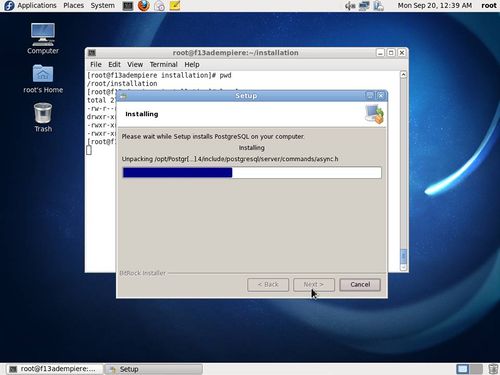The width and height of the screenshot is (500, 375).
Task: Select the Computer desktop icon
Action: 43,38
